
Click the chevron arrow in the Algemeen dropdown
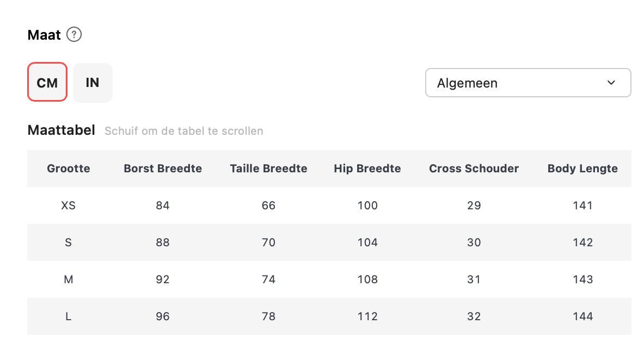click(611, 83)
